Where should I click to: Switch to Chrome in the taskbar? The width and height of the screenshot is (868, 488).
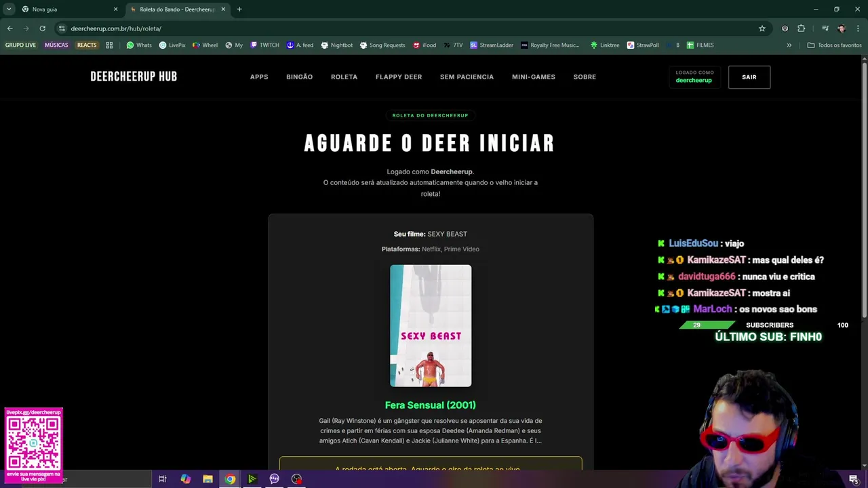[230, 479]
